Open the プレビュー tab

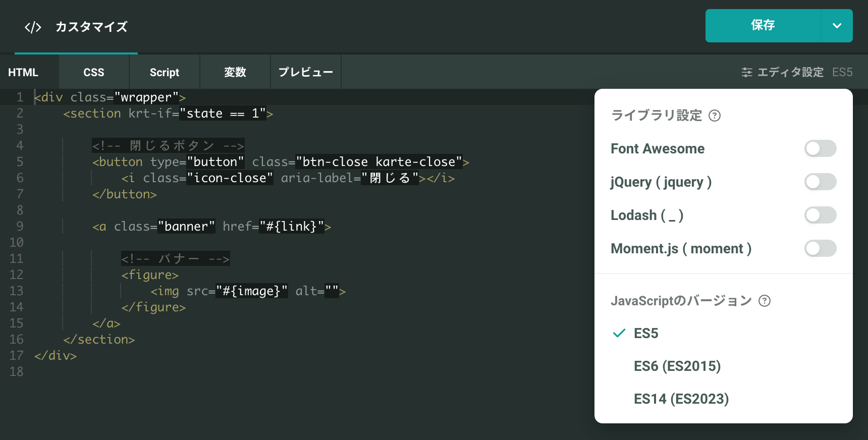pos(306,72)
